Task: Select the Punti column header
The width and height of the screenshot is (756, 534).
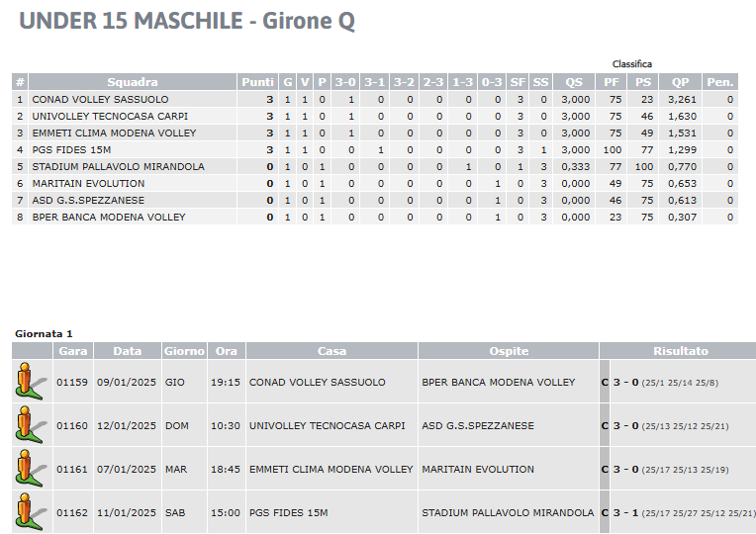Action: (257, 82)
